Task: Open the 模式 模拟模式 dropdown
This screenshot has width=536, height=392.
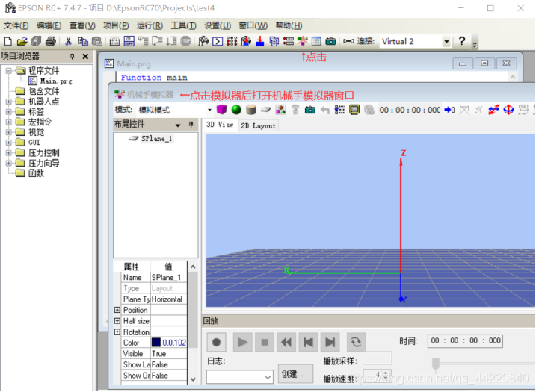Action: point(209,110)
